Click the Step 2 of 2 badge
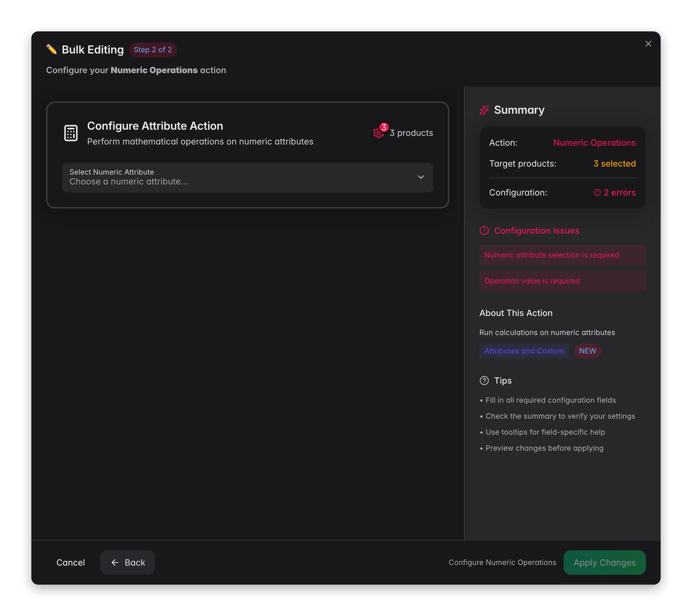Image resolution: width=692 pixels, height=616 pixels. click(x=153, y=50)
